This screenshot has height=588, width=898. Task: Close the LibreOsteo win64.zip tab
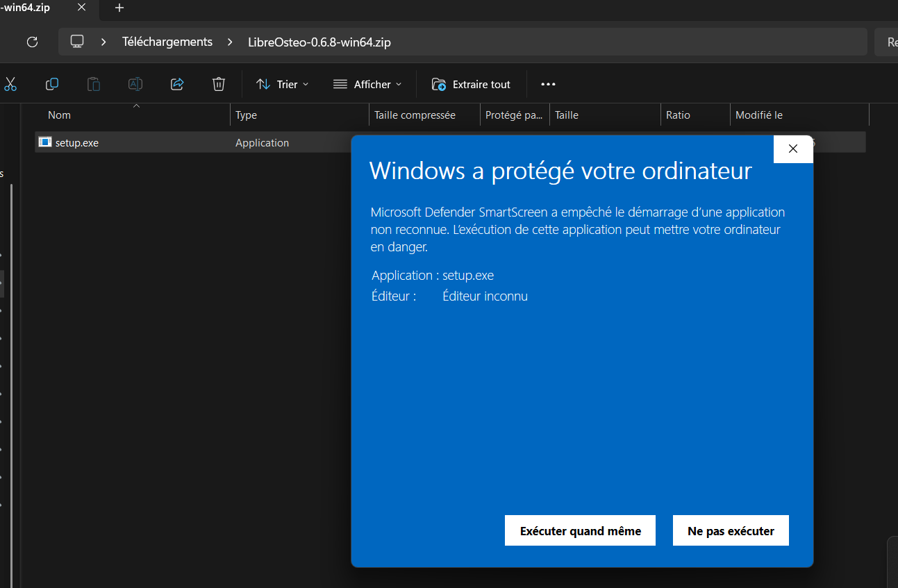tap(82, 8)
